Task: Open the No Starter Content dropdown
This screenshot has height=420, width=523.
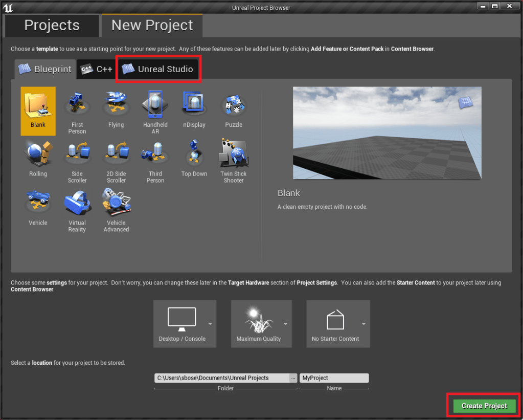Action: click(x=338, y=323)
